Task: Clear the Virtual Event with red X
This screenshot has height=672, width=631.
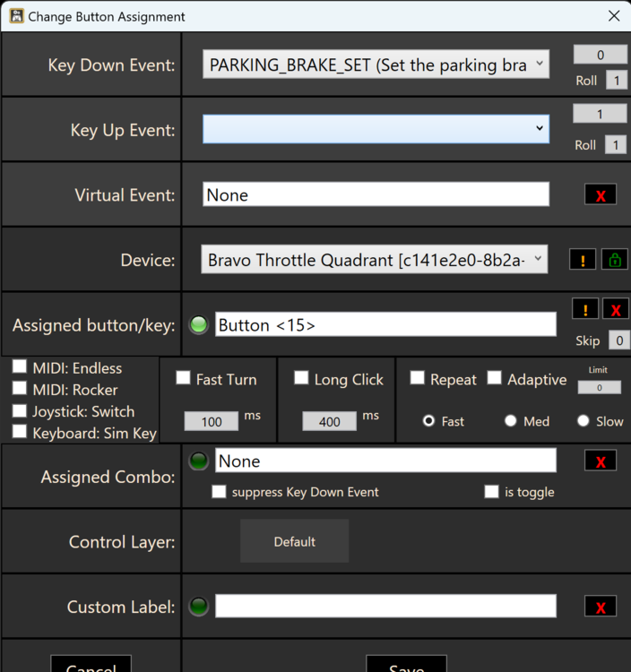Action: click(x=600, y=194)
